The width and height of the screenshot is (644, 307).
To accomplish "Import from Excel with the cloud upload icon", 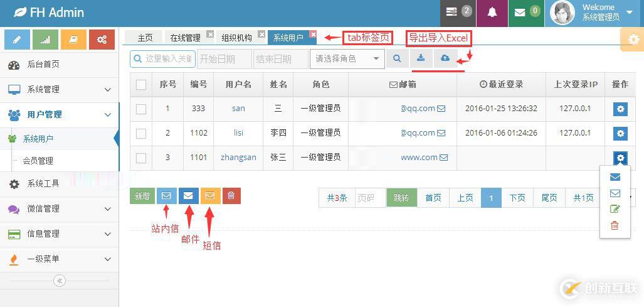I will pyautogui.click(x=445, y=59).
